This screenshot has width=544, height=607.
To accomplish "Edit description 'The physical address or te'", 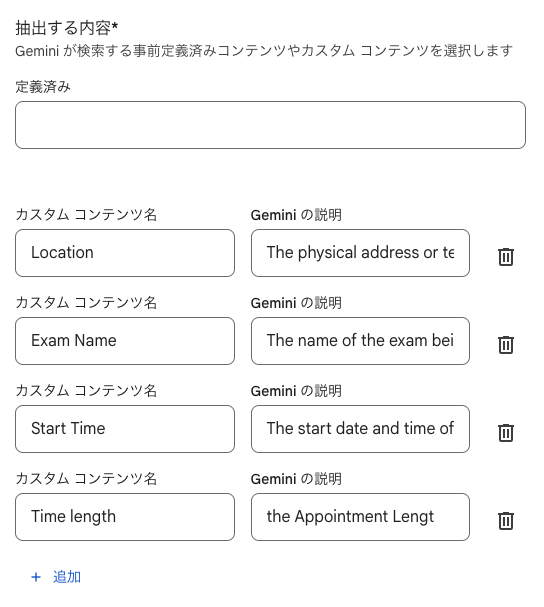I will click(x=360, y=253).
